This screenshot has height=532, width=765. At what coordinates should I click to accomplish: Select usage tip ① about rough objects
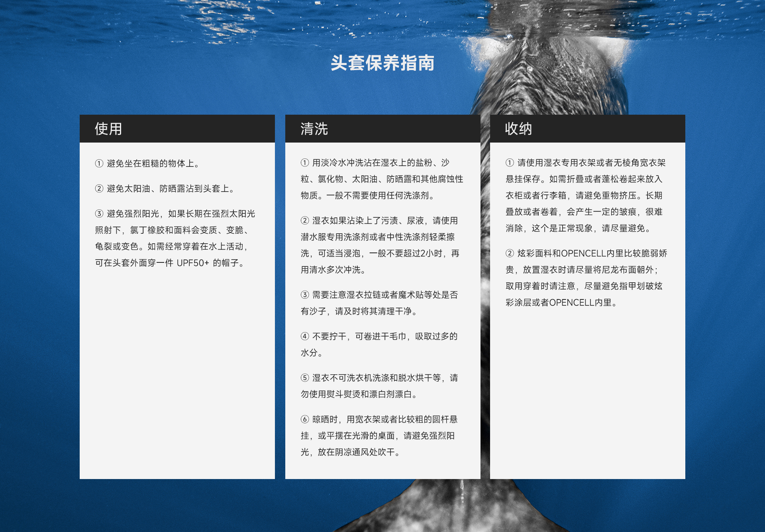148,163
